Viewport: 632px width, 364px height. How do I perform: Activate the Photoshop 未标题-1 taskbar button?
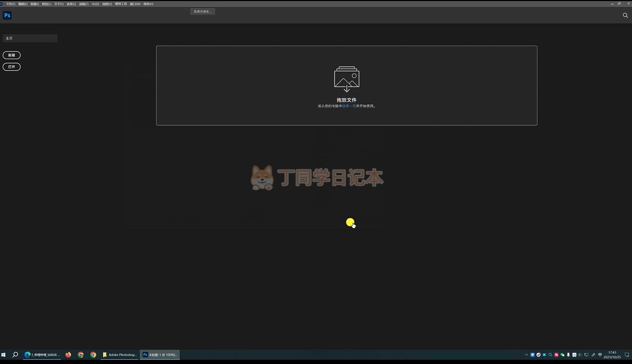pos(160,355)
